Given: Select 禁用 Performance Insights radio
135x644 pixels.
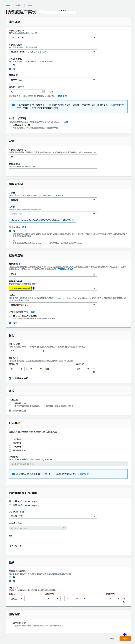Looking at the screenshot, I should tap(10, 505).
